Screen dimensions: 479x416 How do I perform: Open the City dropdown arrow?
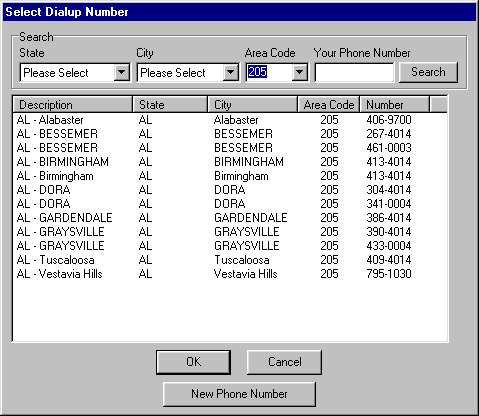click(230, 72)
